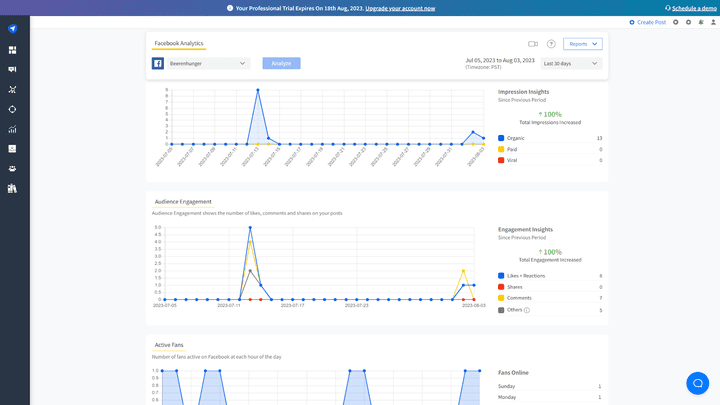Open the Last 30 days date range dropdown
Screen dimensions: 720x405
571,63
